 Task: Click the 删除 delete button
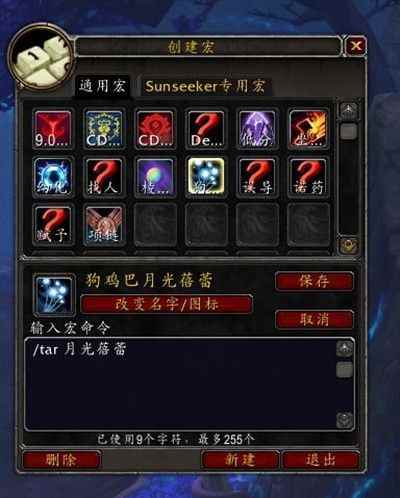click(x=61, y=460)
